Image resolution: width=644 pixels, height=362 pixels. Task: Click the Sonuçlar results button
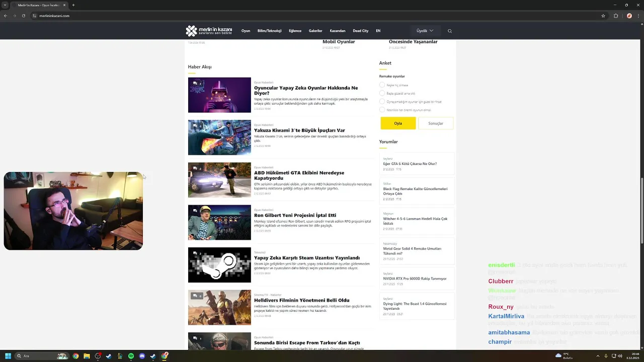click(x=436, y=123)
